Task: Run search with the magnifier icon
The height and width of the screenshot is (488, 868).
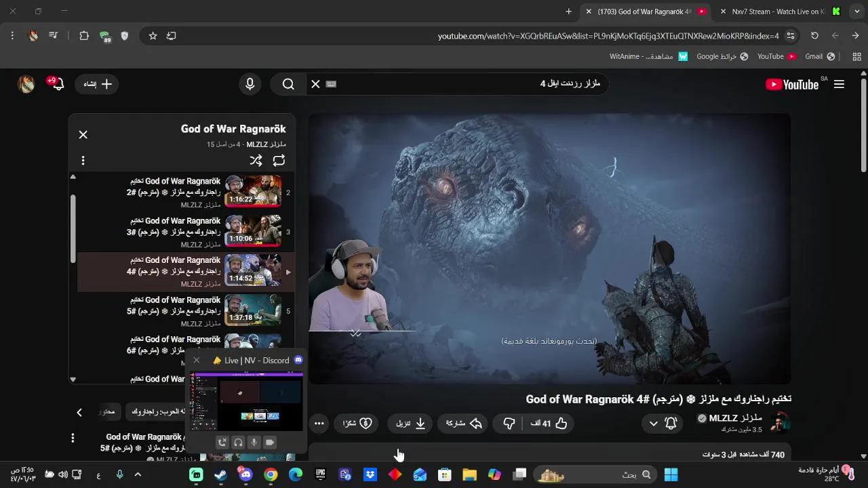Action: (x=288, y=84)
